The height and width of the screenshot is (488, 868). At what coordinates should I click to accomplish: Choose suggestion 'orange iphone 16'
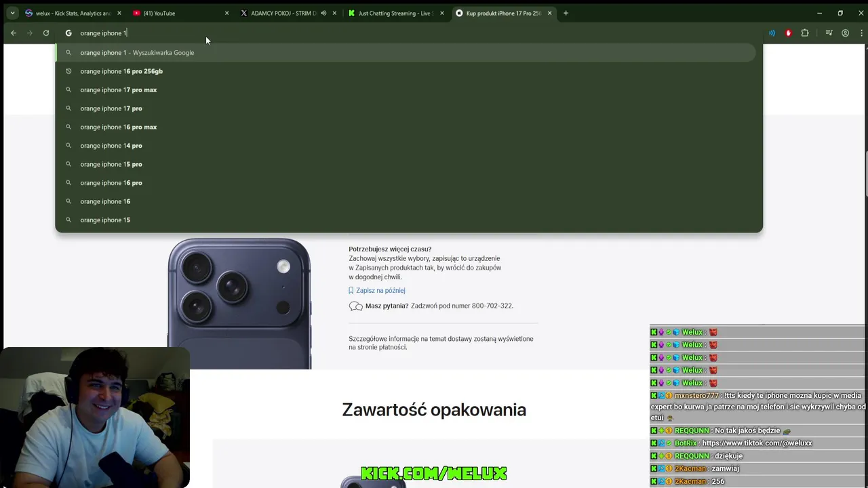pos(406,201)
